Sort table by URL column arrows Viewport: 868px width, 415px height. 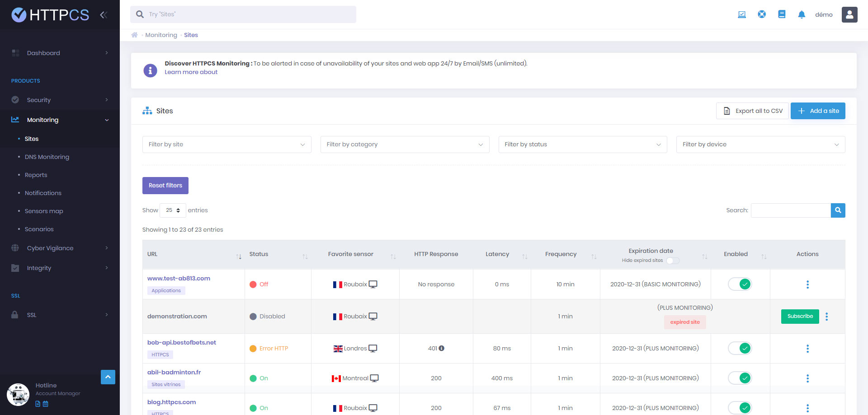coord(239,256)
